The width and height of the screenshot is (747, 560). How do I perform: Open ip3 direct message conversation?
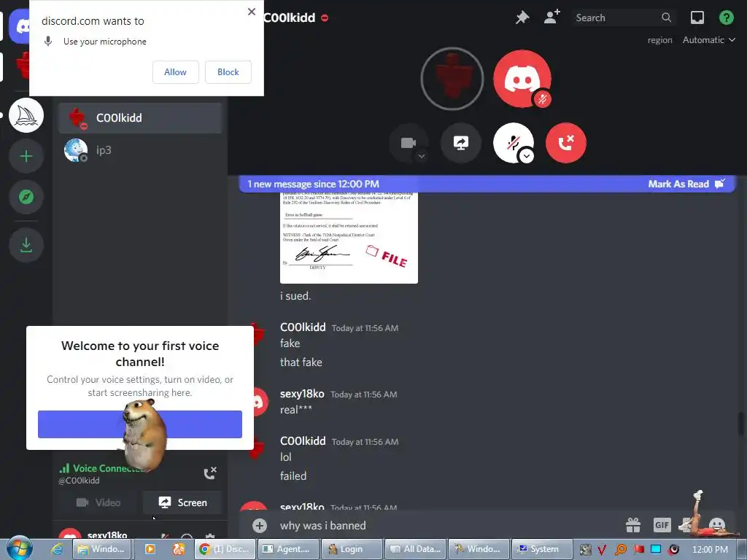point(140,150)
